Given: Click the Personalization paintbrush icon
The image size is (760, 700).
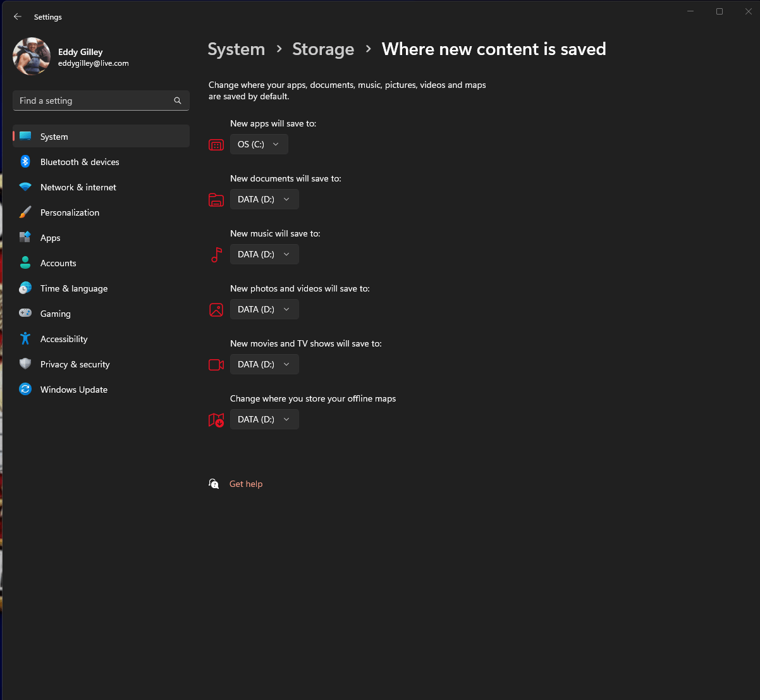Looking at the screenshot, I should 25,212.
